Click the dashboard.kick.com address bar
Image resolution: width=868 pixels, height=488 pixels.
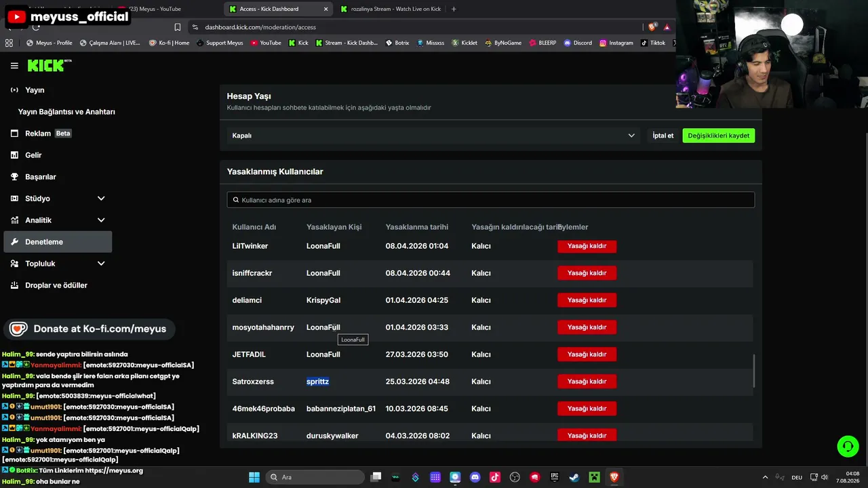point(414,27)
